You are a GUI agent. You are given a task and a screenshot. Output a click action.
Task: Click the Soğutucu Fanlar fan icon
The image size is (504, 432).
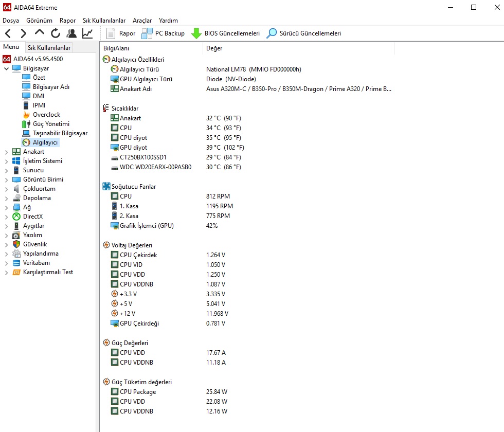[x=106, y=186]
